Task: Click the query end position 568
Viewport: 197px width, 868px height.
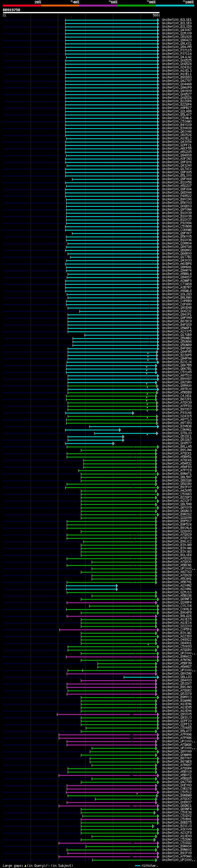Action: tap(155, 15)
